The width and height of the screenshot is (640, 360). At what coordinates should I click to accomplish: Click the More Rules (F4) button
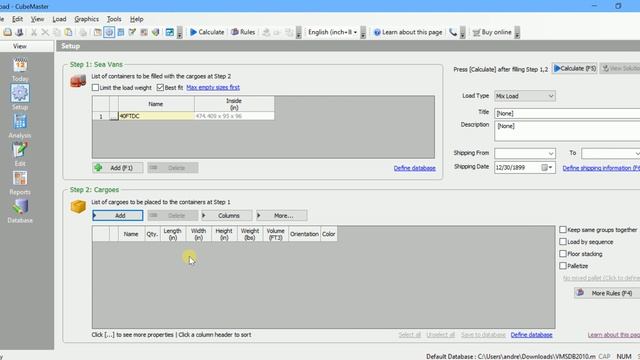click(607, 293)
